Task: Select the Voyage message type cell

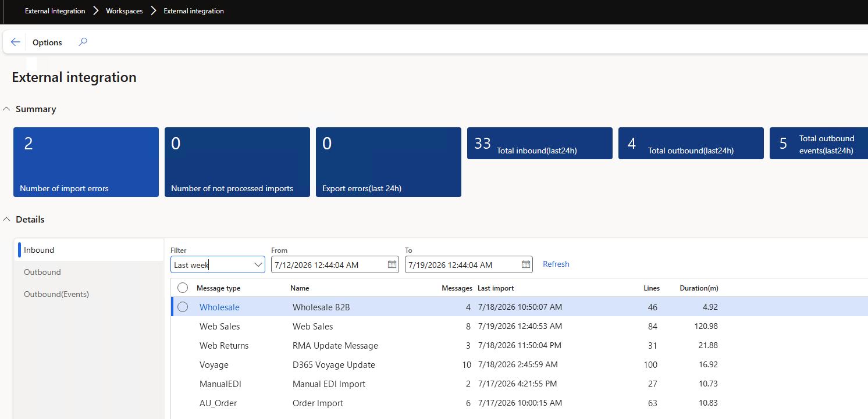Action: tap(214, 364)
